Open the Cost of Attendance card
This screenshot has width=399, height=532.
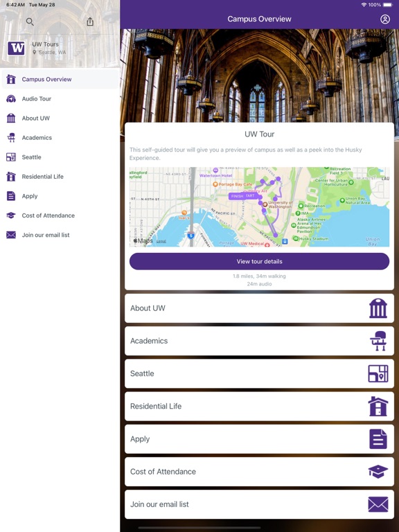pyautogui.click(x=259, y=472)
